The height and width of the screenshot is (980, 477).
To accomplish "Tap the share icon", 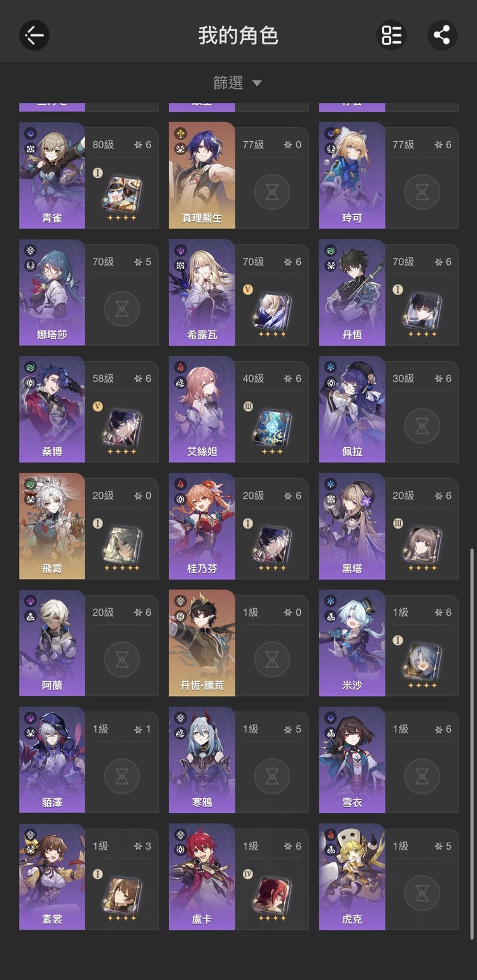I will [442, 35].
